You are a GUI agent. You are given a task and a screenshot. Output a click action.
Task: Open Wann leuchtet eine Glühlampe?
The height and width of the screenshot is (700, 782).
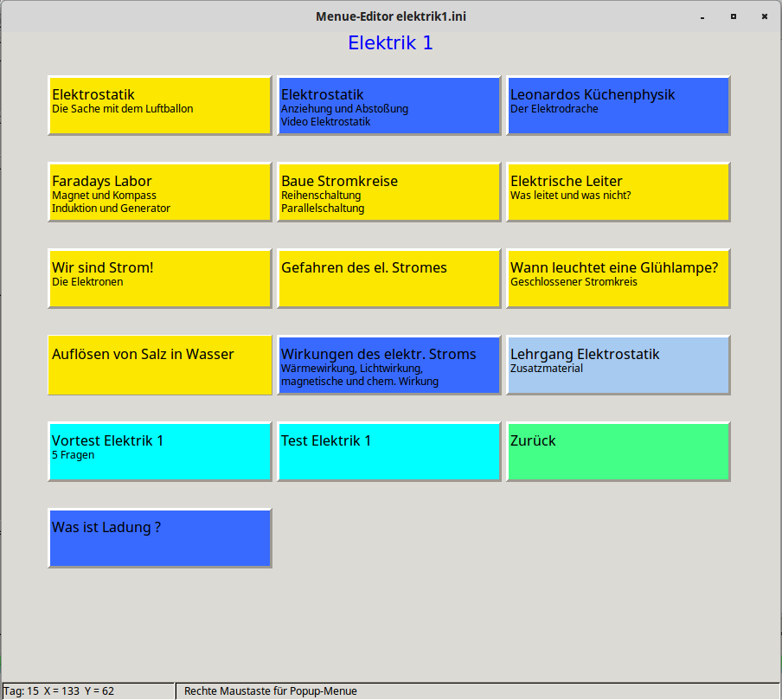point(618,278)
